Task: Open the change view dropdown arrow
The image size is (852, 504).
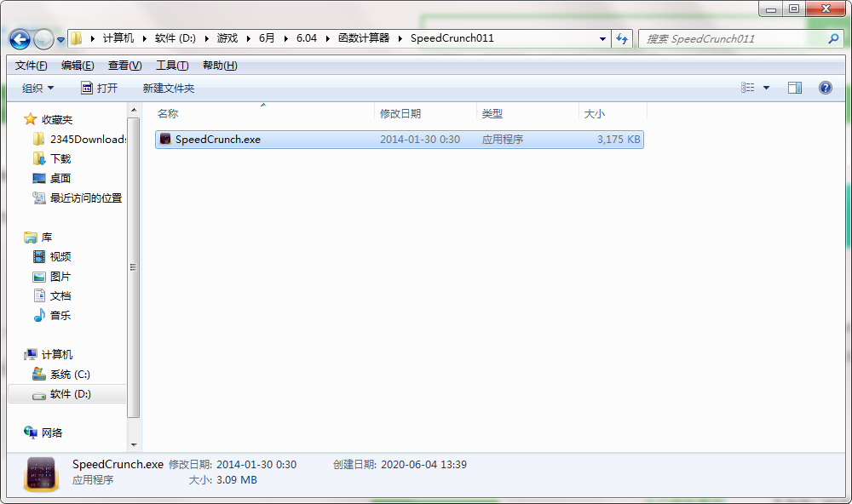Action: (x=766, y=87)
